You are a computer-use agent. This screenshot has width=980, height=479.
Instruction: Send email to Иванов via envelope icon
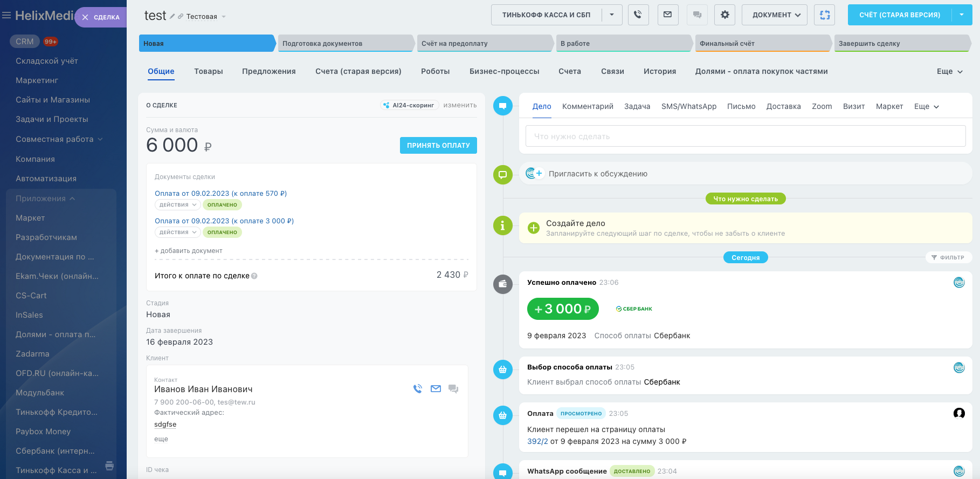436,388
